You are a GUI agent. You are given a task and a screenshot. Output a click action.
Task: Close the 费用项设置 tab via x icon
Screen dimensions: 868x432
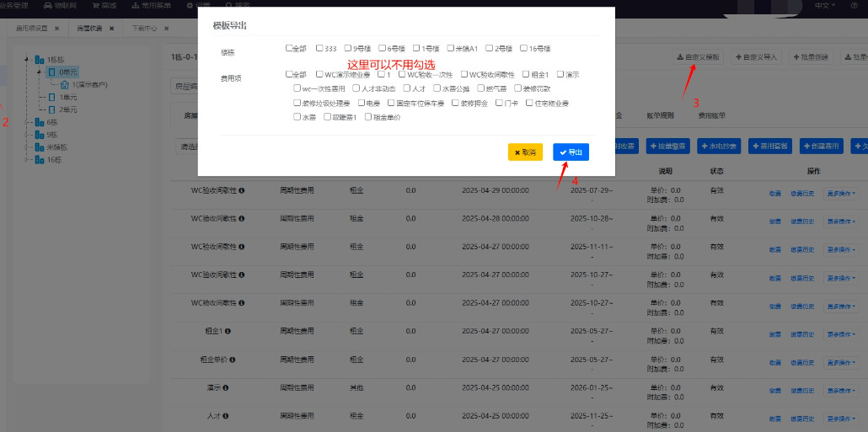[56, 28]
